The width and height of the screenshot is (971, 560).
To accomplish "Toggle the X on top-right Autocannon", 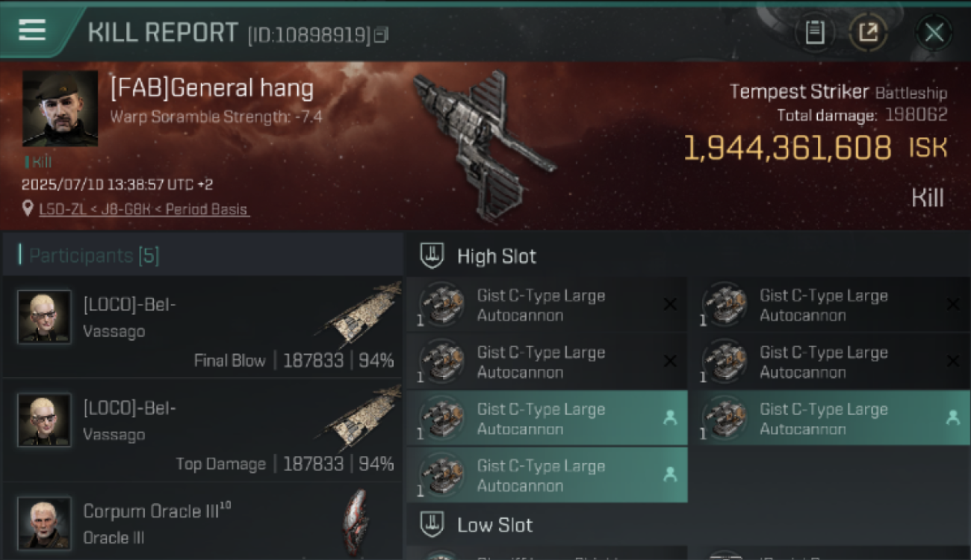I will (x=952, y=304).
